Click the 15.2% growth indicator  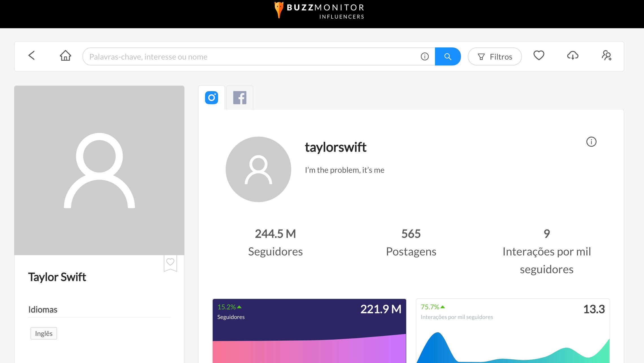coord(229,307)
